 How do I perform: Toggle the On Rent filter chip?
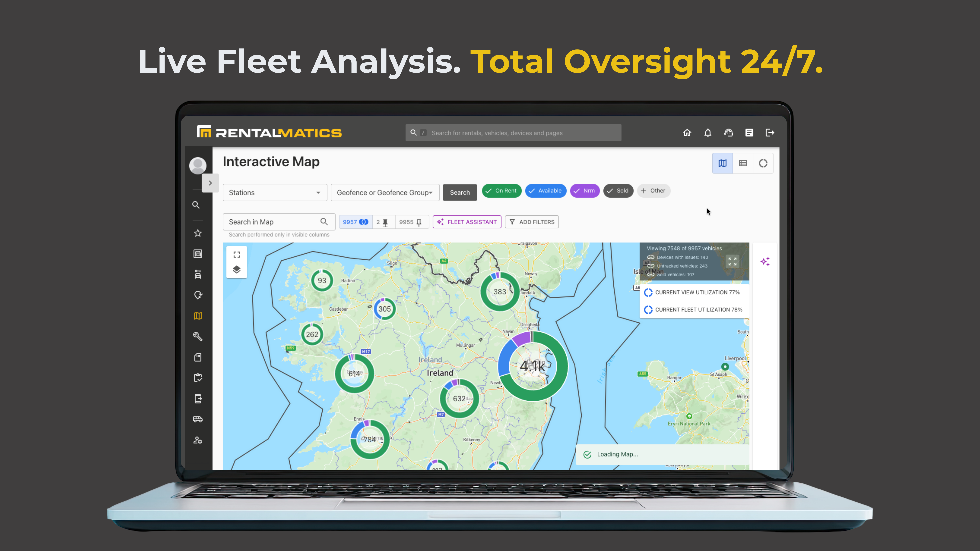tap(501, 191)
